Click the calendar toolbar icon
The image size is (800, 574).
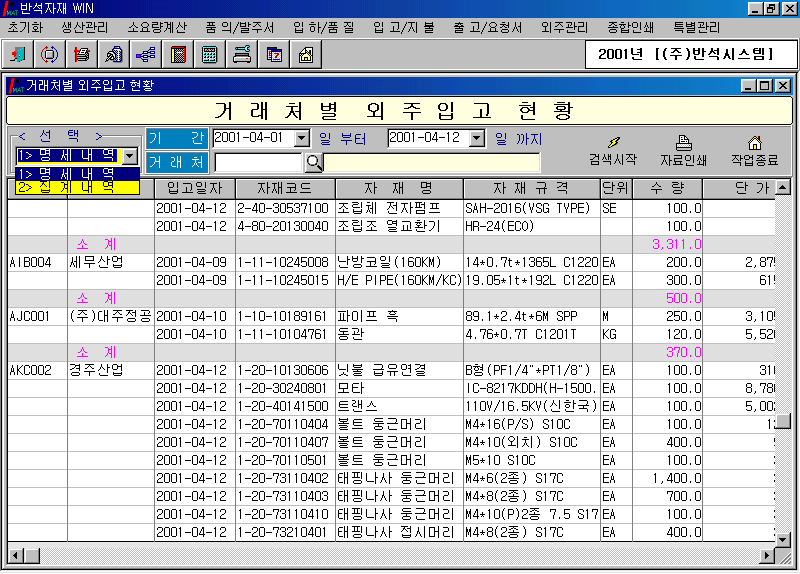click(x=273, y=54)
